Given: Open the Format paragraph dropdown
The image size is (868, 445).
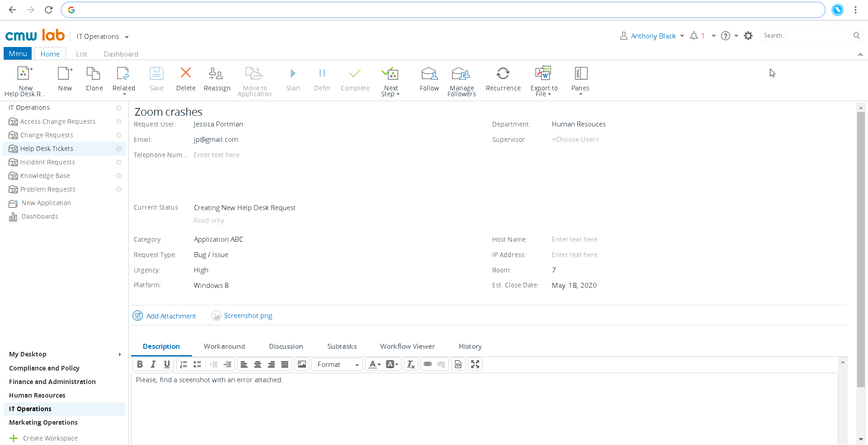Looking at the screenshot, I should 337,364.
